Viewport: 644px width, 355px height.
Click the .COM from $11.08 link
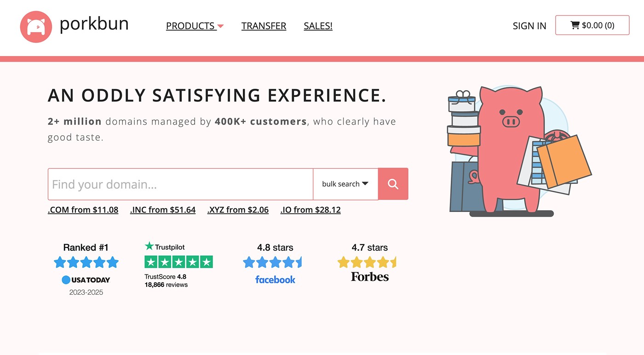tap(83, 210)
